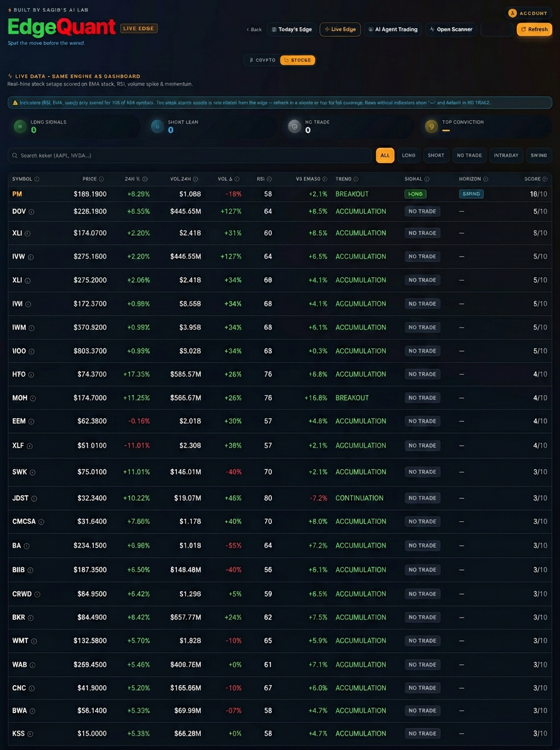Enable the SHORT filter chip
The width and height of the screenshot is (560, 750).
pos(436,156)
